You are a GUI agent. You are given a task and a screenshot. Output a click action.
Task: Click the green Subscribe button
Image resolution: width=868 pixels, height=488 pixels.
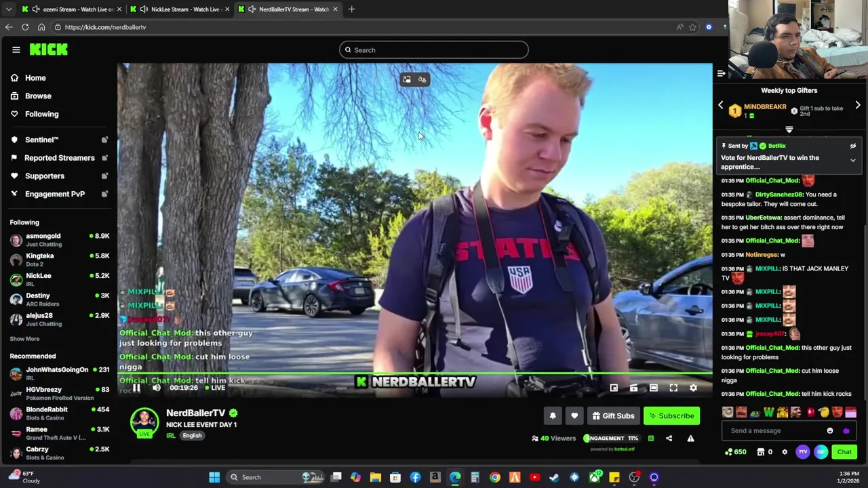[671, 416]
